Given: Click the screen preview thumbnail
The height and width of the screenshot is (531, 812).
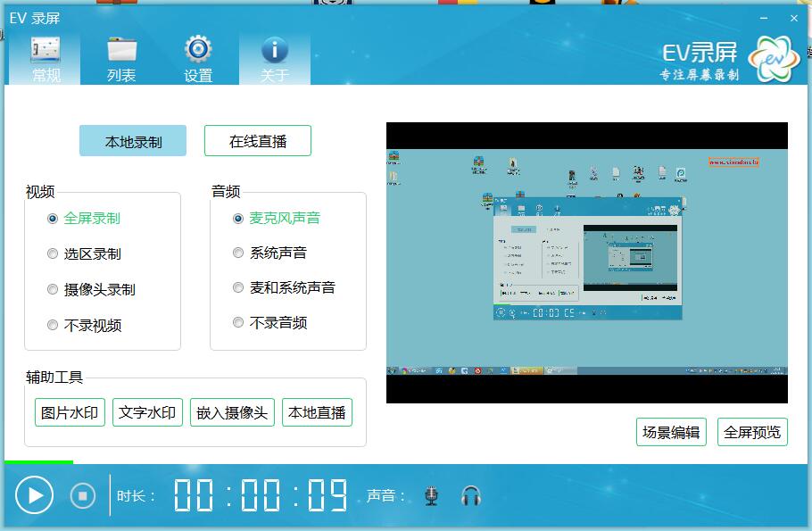Looking at the screenshot, I should (586, 262).
